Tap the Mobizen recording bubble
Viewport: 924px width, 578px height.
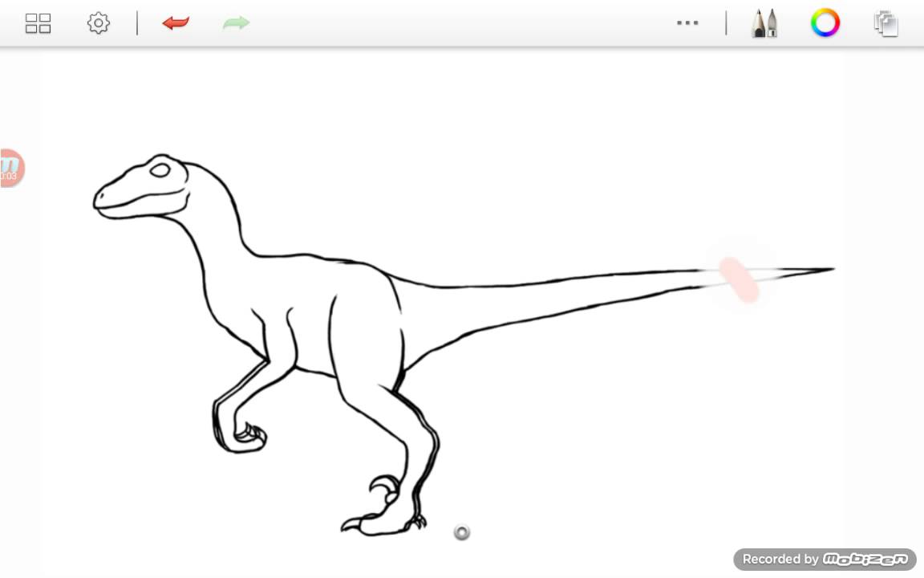coord(10,168)
